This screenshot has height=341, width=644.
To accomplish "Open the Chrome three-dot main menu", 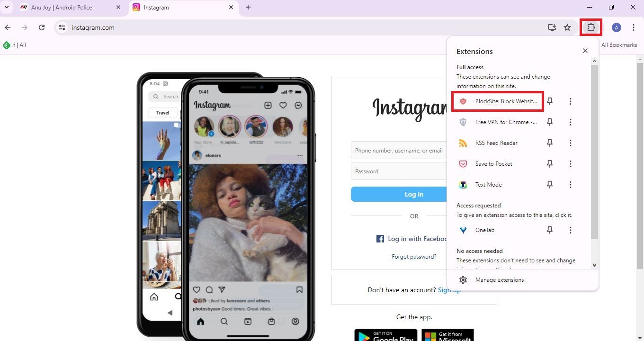I will pos(634,27).
